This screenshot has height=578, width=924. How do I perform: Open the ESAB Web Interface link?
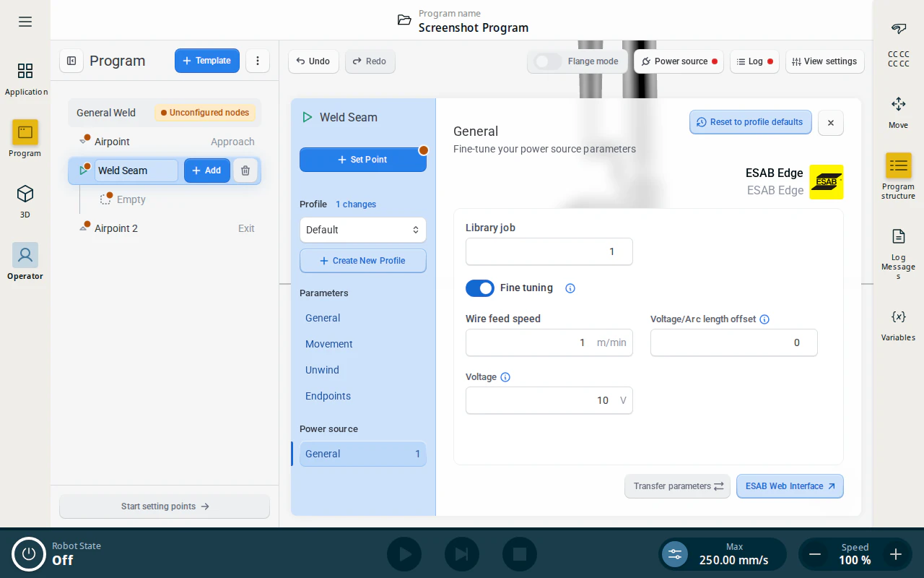point(790,486)
